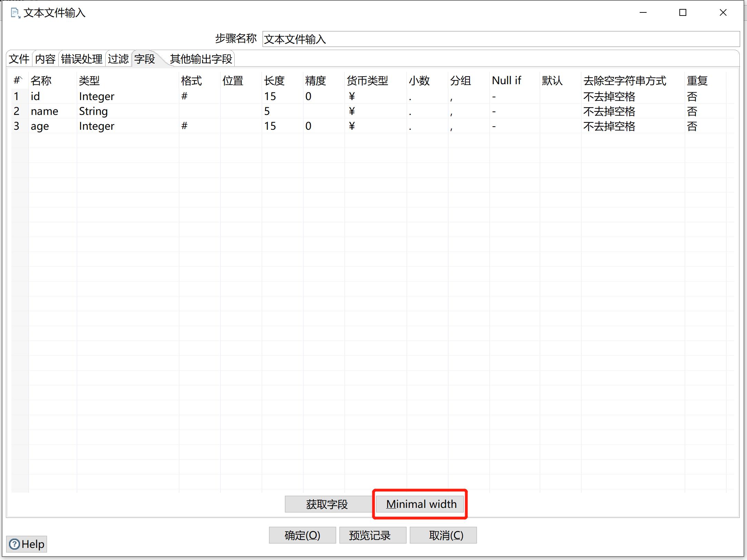Maximize the 文本文件输入 window
747x560 pixels.
click(683, 13)
